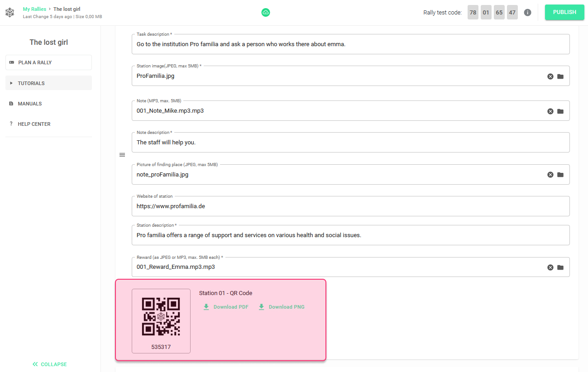Screen dimensions: 588x372
Task: Click into the Note description field
Action: pyautogui.click(x=351, y=142)
